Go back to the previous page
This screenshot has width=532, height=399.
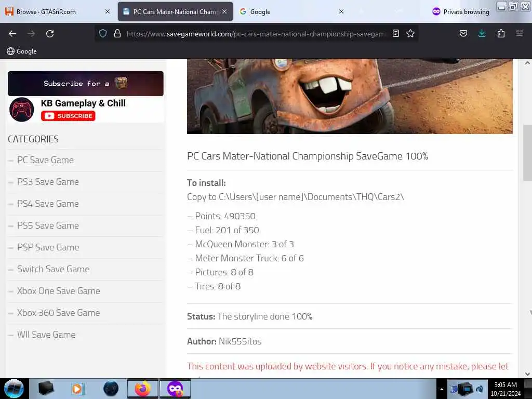click(12, 34)
